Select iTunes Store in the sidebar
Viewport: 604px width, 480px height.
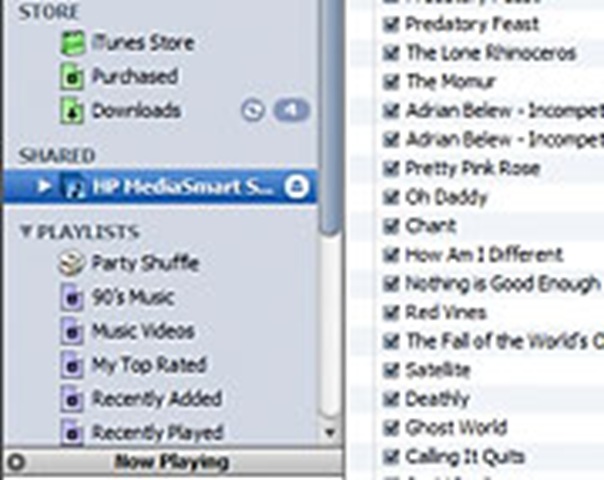143,43
